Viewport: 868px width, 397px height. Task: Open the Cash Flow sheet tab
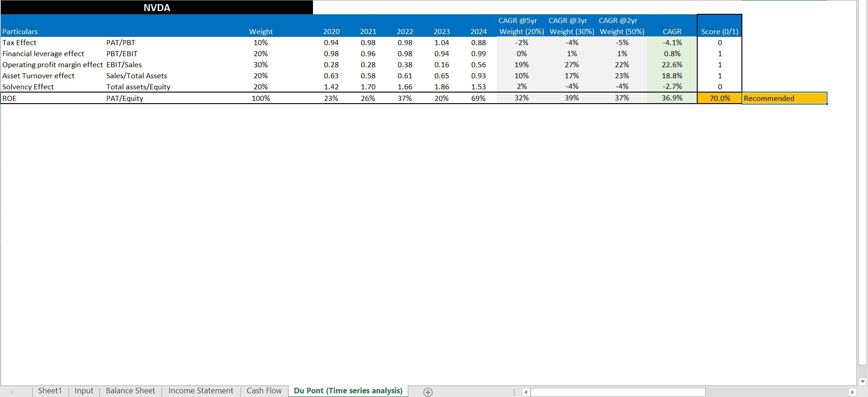click(264, 391)
